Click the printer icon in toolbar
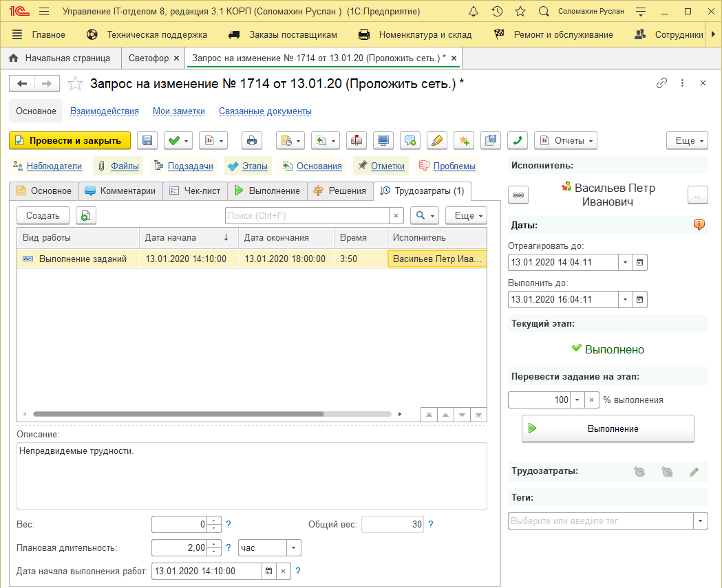Image resolution: width=722 pixels, height=588 pixels. point(252,140)
